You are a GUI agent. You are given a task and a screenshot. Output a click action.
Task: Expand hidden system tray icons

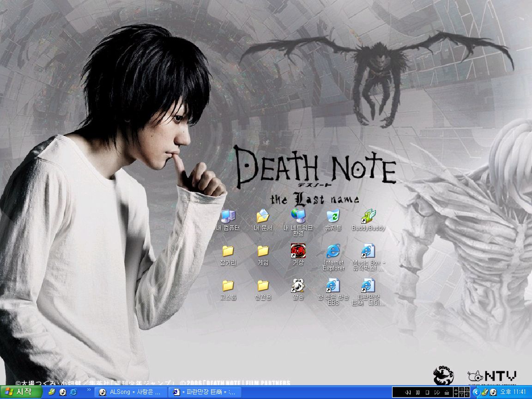[477, 392]
